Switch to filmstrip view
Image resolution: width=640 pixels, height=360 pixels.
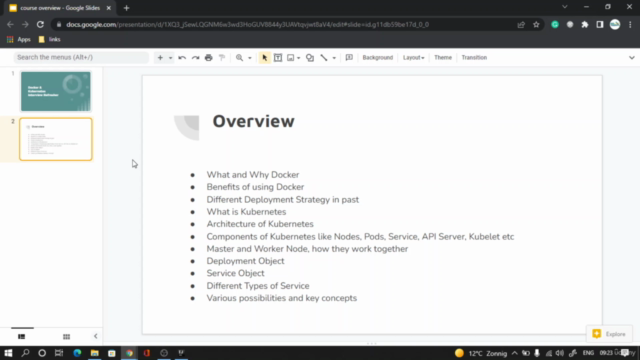point(22,336)
